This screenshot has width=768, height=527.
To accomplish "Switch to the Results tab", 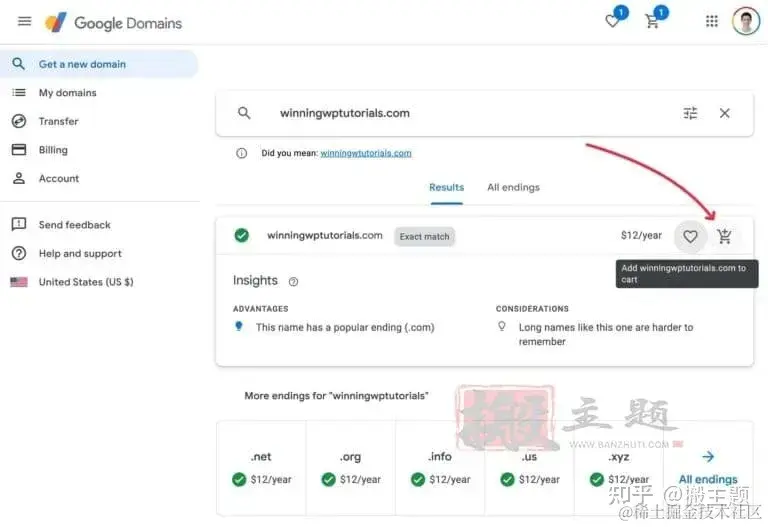I will [x=446, y=188].
